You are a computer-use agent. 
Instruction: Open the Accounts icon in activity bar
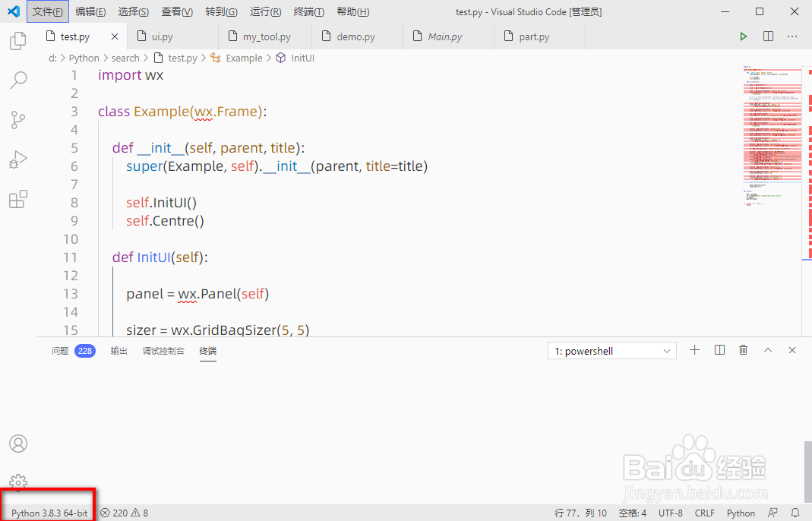(18, 444)
